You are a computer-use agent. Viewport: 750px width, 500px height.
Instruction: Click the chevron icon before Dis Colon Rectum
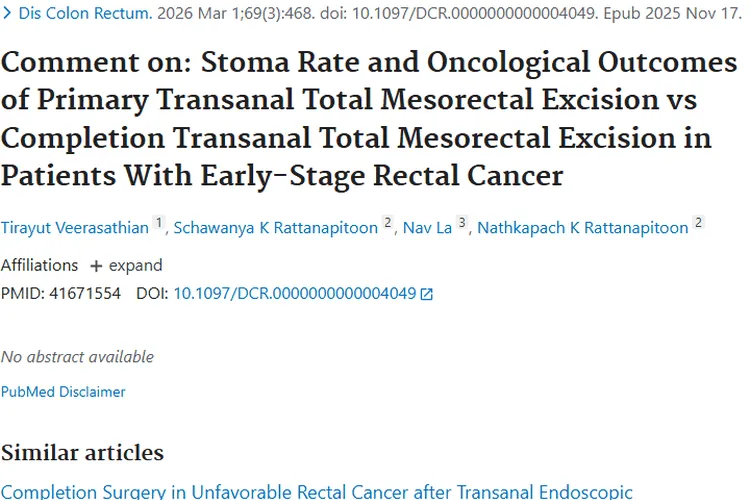[6, 14]
